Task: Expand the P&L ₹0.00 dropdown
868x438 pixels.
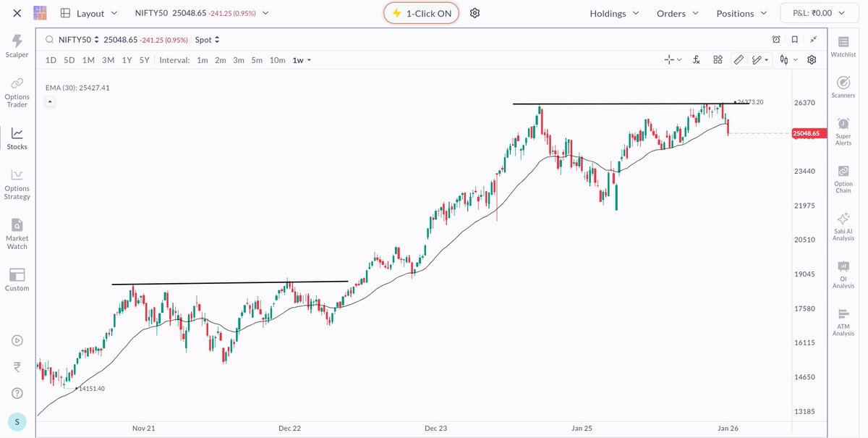Action: (820, 13)
